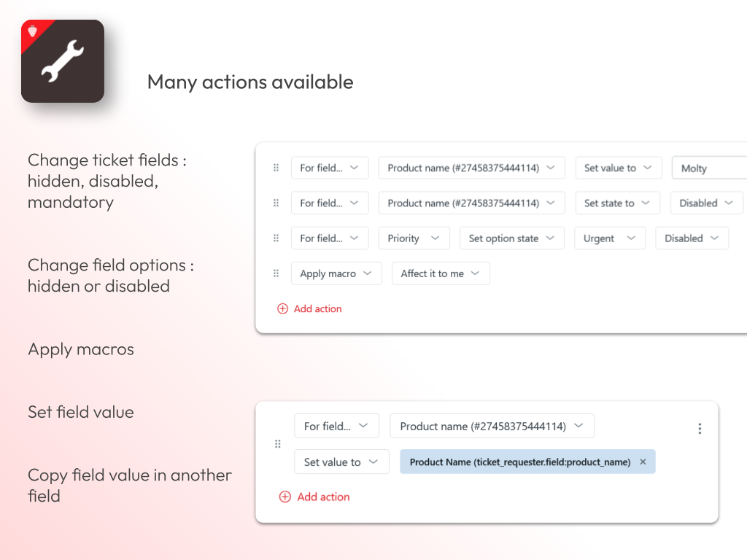Screen dimensions: 747x560
Task: Open the Set state to dropdown
Action: [x=617, y=203]
